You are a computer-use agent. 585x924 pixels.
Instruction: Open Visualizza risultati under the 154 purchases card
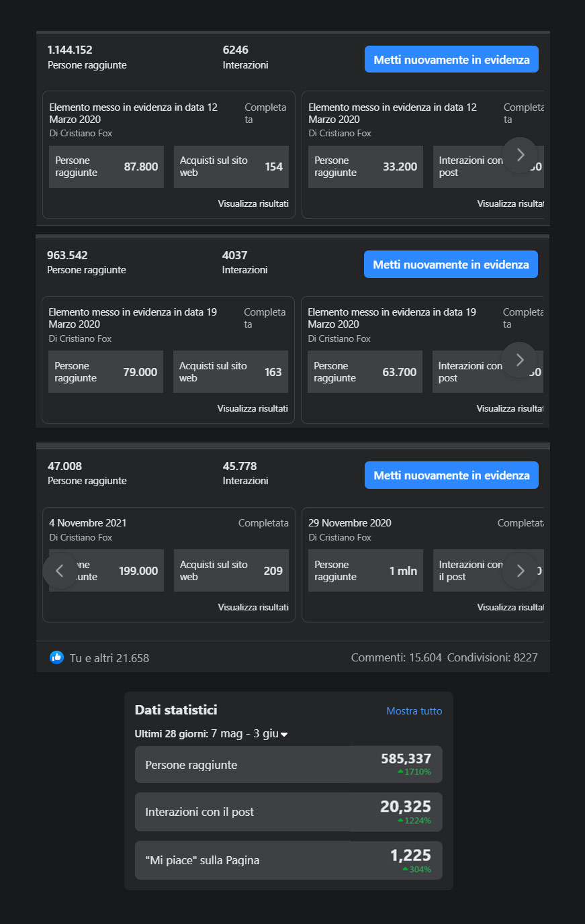coord(253,203)
